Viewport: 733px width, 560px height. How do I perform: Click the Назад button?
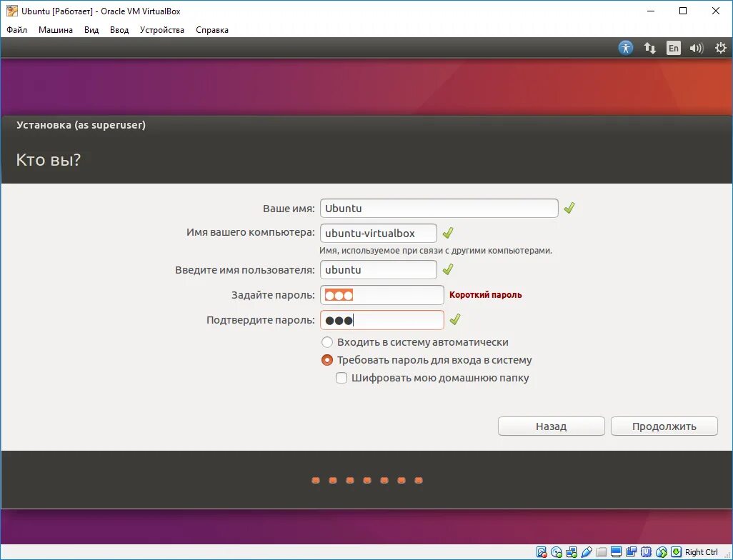pyautogui.click(x=551, y=426)
